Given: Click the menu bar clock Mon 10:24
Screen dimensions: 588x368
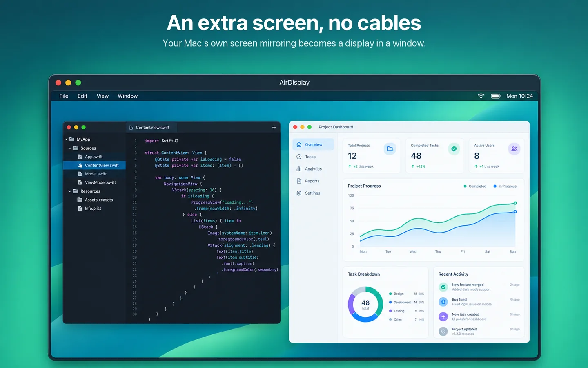Looking at the screenshot, I should (x=519, y=96).
